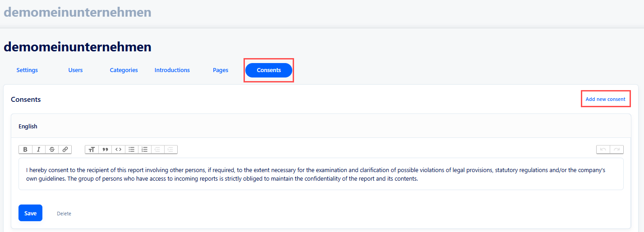Open the Settings tab
644x232 pixels.
tap(27, 70)
